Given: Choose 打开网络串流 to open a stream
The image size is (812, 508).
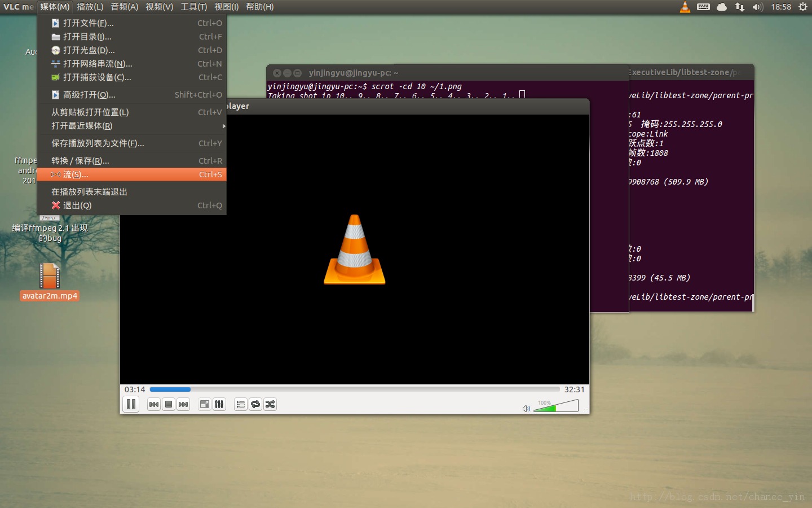Looking at the screenshot, I should coord(99,64).
